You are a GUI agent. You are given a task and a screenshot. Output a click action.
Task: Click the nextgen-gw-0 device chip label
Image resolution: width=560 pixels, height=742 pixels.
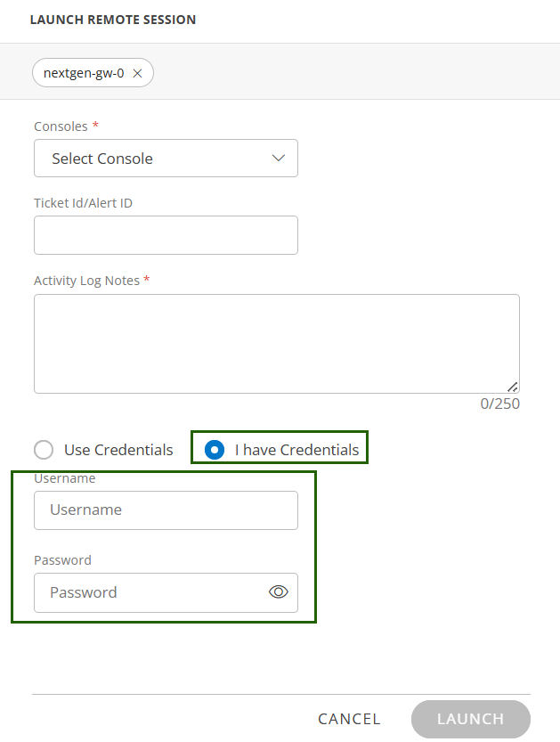click(x=84, y=73)
